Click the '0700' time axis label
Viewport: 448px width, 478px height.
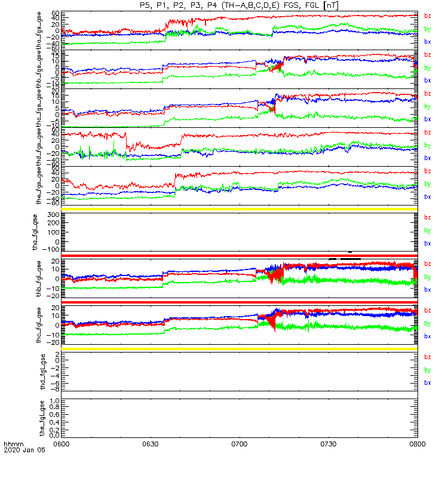(x=240, y=444)
